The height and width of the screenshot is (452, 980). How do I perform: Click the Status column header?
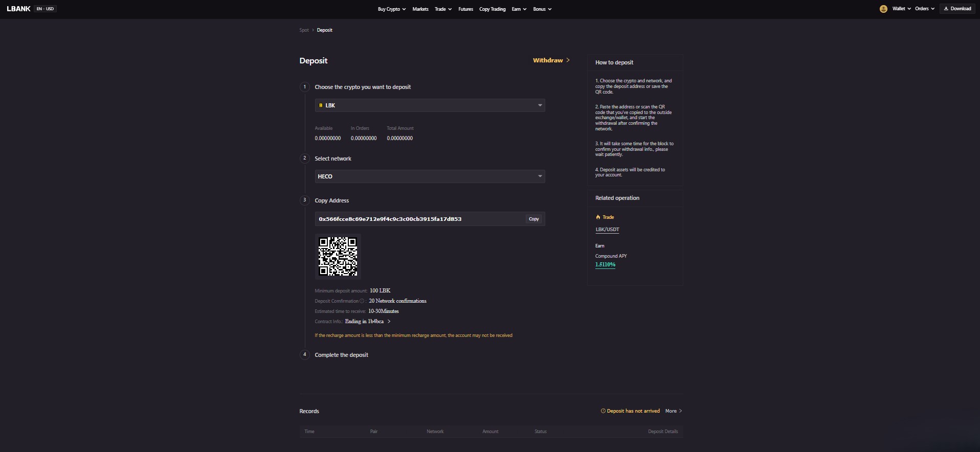[x=541, y=432]
